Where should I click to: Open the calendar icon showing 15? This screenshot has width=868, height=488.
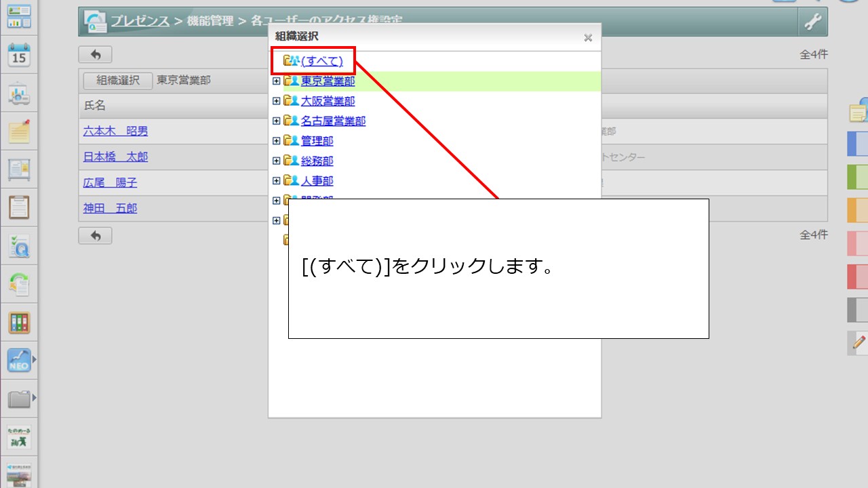(19, 55)
